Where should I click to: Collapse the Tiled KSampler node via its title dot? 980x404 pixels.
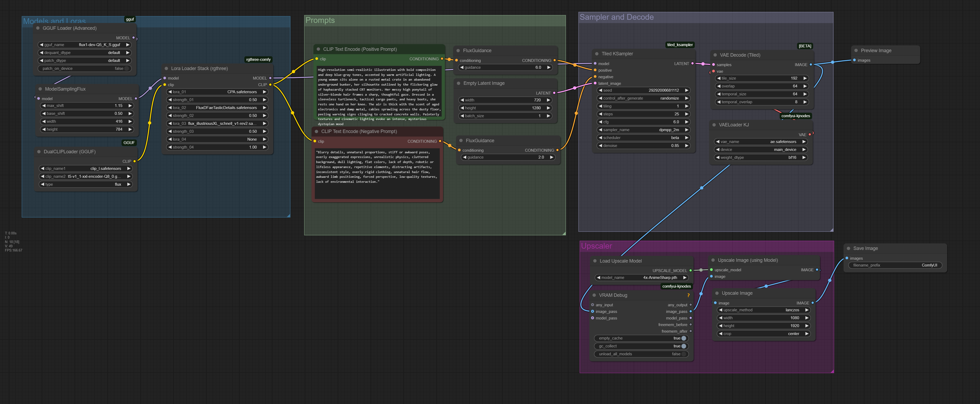596,54
